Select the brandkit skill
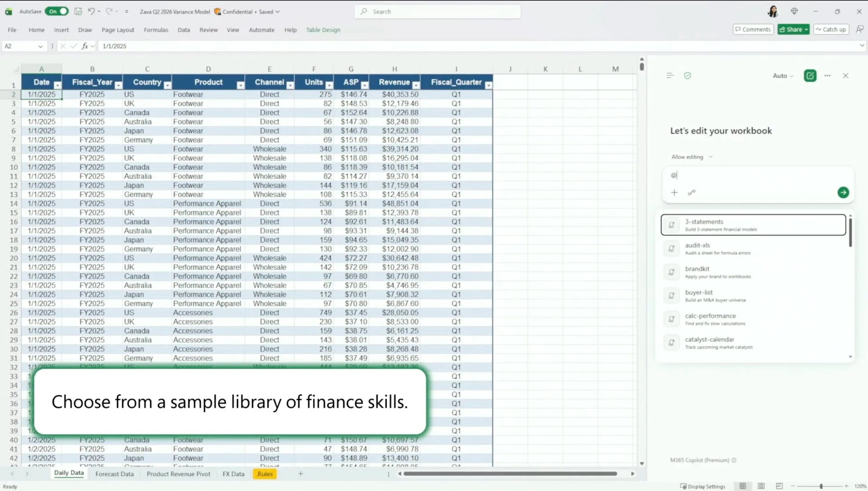 point(753,272)
